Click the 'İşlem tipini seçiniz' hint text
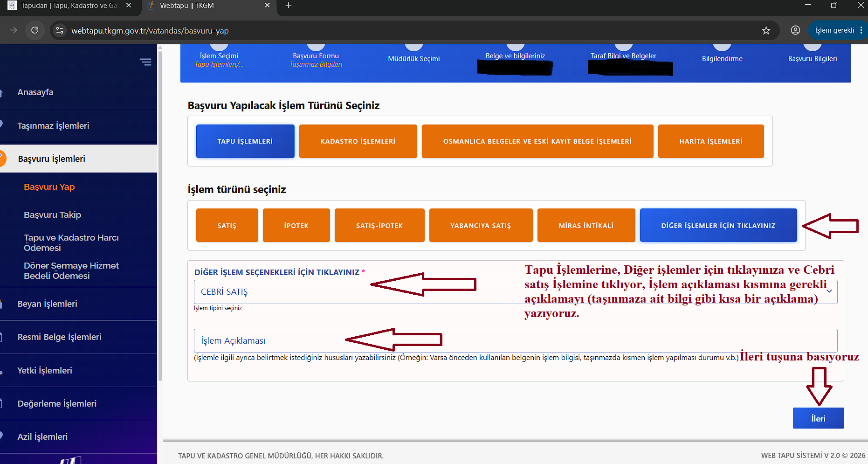This screenshot has height=464, width=868. click(218, 308)
